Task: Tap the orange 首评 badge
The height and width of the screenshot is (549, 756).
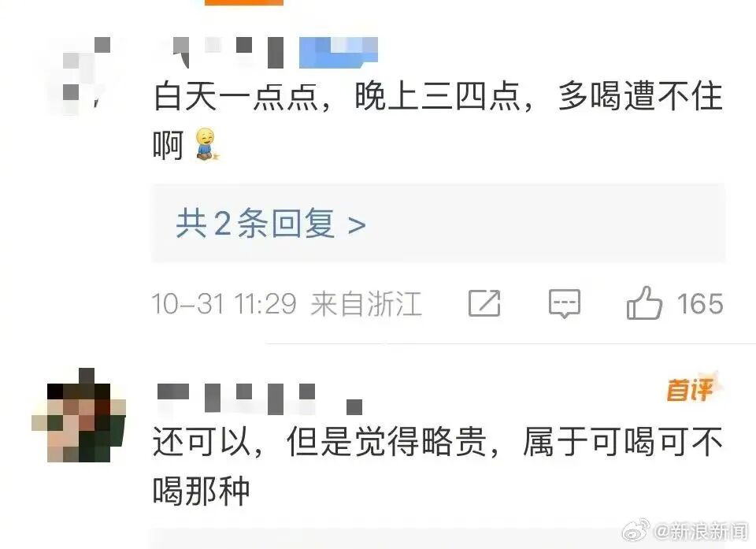Action: (x=691, y=388)
